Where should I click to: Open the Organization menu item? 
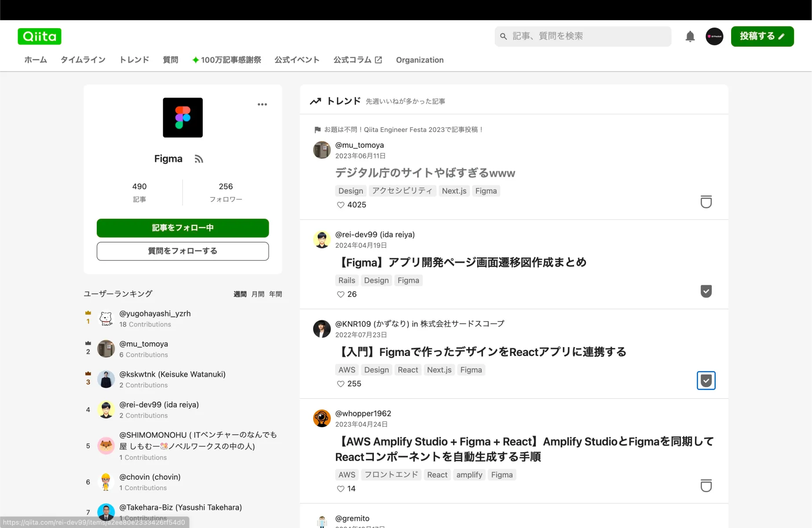pyautogui.click(x=420, y=60)
